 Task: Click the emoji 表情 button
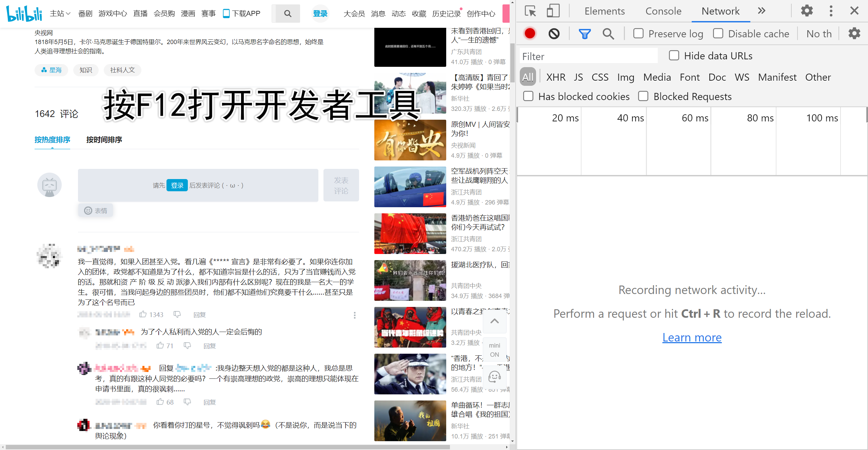tap(96, 211)
